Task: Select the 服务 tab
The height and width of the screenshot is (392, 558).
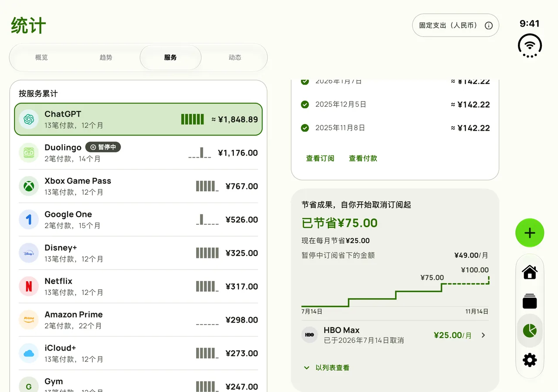Action: click(170, 57)
